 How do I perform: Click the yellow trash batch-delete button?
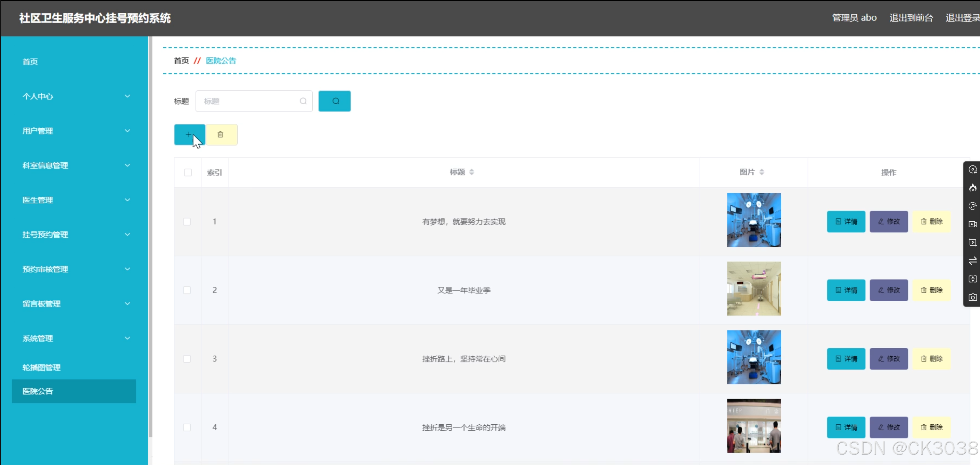click(221, 134)
